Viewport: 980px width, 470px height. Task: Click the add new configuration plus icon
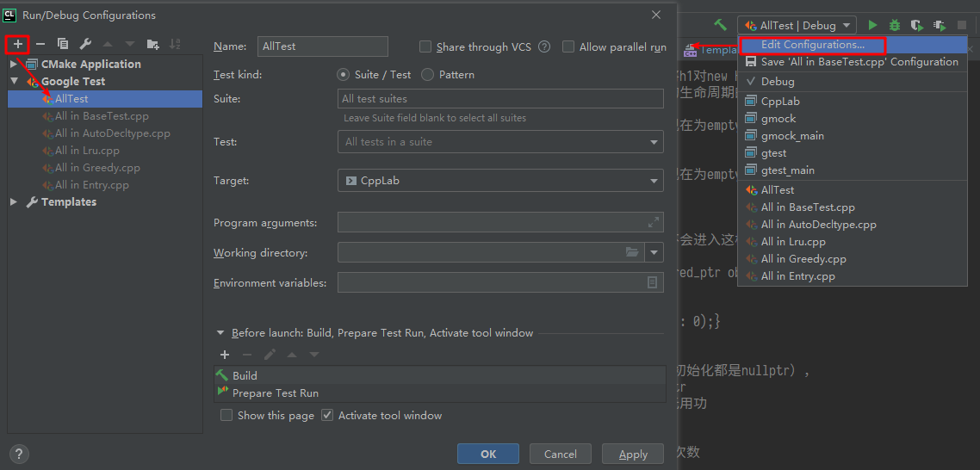pos(18,44)
